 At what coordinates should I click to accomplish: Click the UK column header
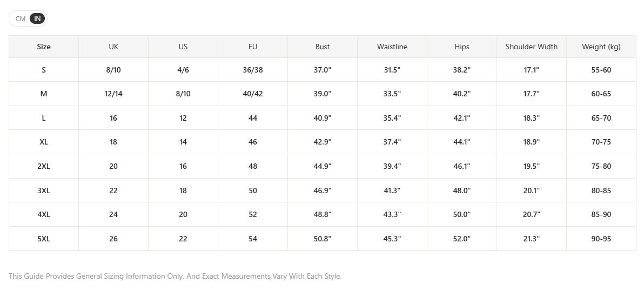(113, 47)
